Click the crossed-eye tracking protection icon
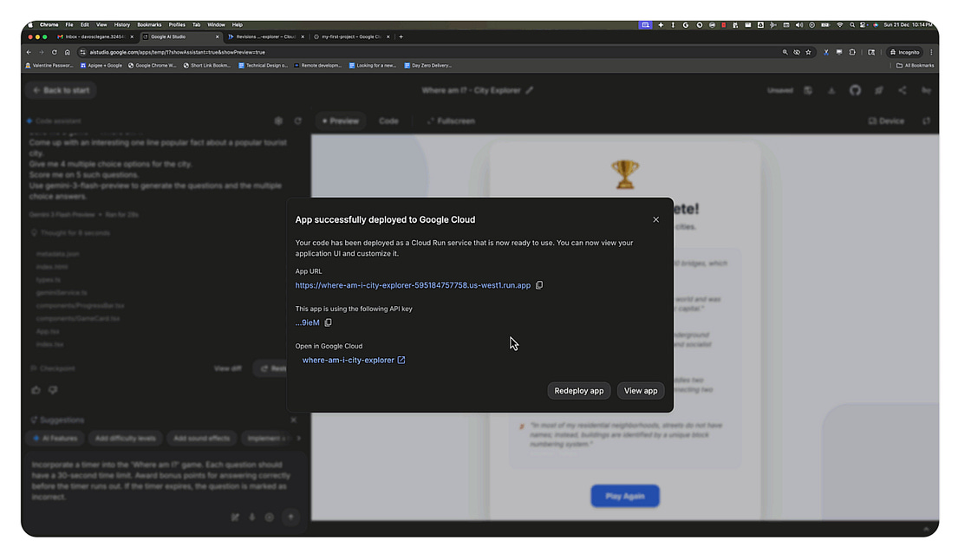The width and height of the screenshot is (971, 560). pos(797,52)
